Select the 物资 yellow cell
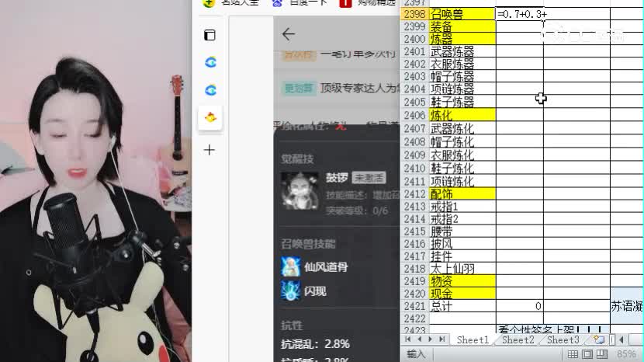Viewport: 644px width, 362px height. tap(462, 281)
